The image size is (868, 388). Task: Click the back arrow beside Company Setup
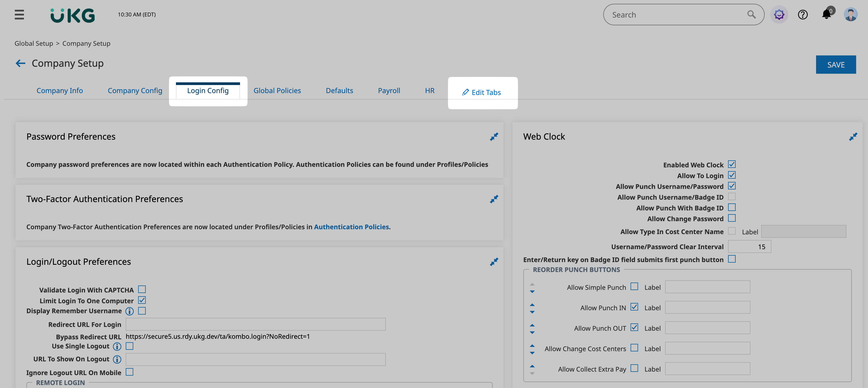click(20, 64)
